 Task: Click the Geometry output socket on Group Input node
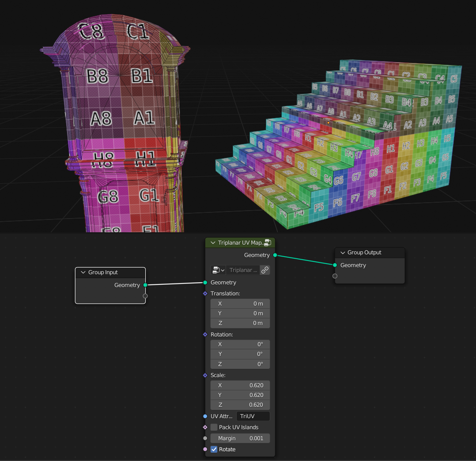point(145,285)
